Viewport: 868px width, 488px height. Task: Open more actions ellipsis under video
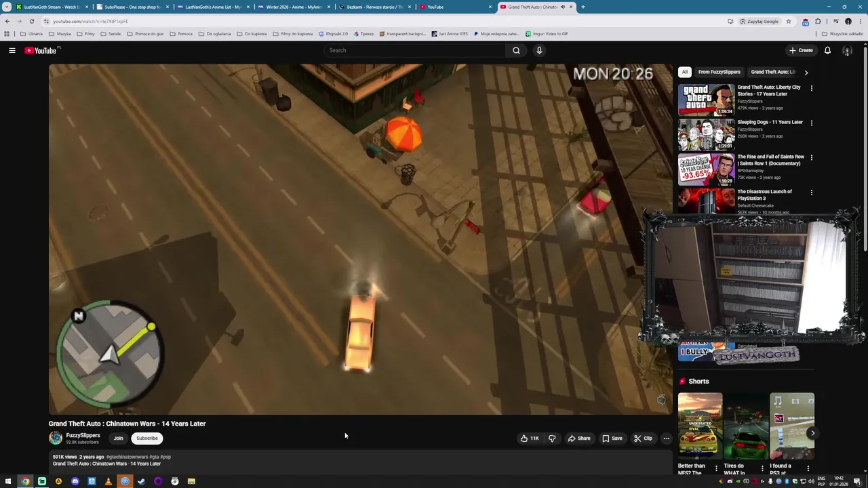point(666,439)
